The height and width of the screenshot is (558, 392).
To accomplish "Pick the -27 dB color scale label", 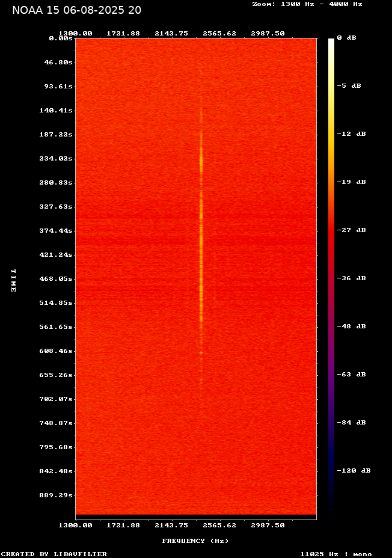I will [x=351, y=230].
